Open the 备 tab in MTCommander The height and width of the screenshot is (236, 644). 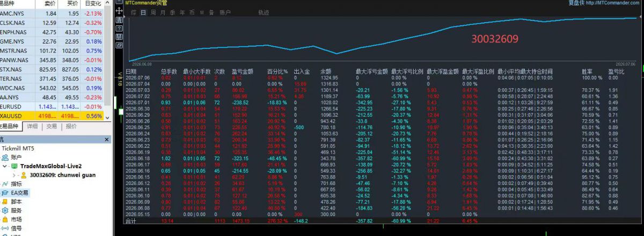[x=211, y=12]
